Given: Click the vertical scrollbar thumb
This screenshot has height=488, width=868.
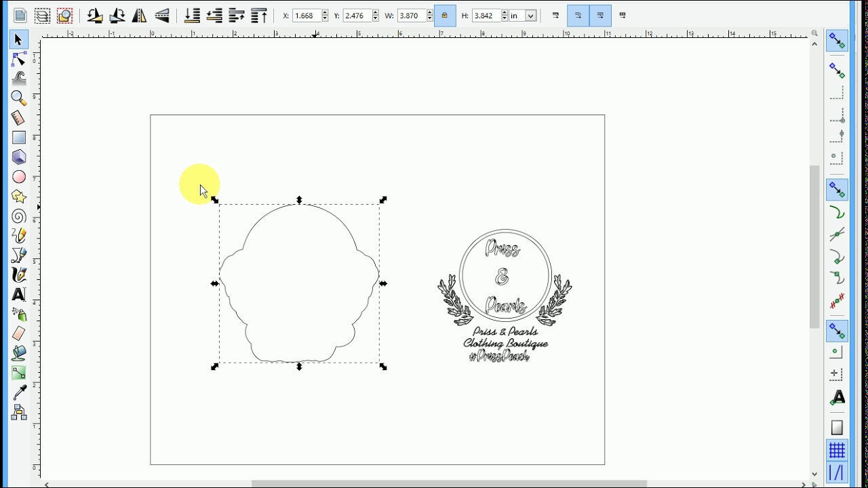Looking at the screenshot, I should [814, 247].
